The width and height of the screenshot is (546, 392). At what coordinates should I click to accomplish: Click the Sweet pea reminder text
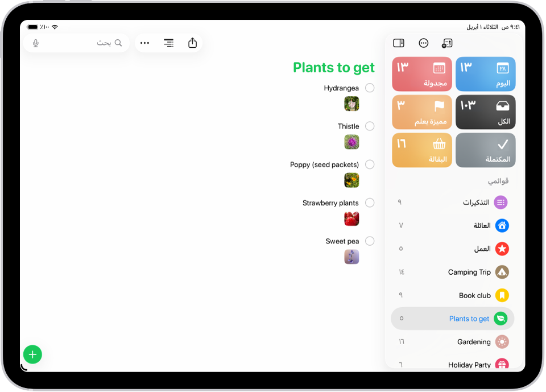tap(342, 241)
